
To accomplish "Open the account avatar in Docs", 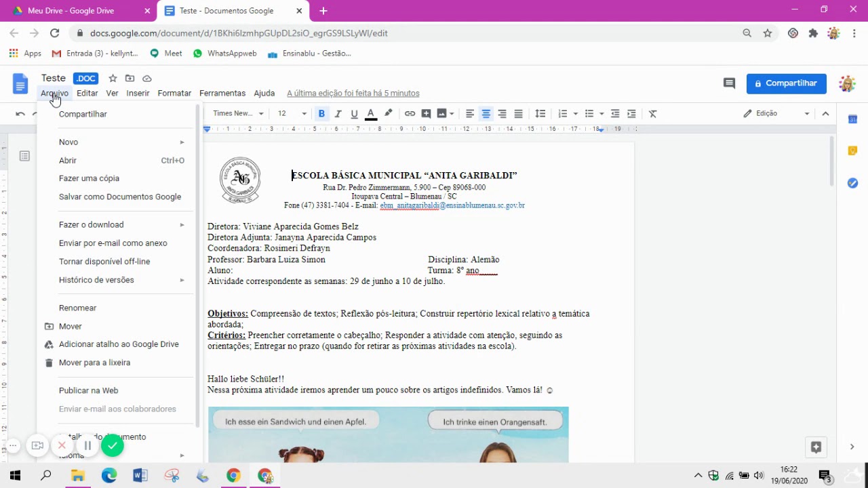I will 847,83.
